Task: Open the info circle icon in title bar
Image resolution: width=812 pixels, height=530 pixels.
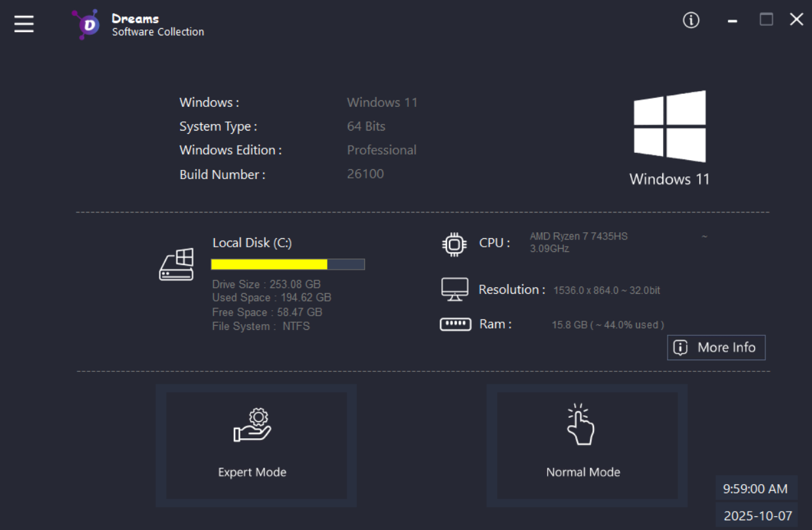Action: [x=691, y=20]
